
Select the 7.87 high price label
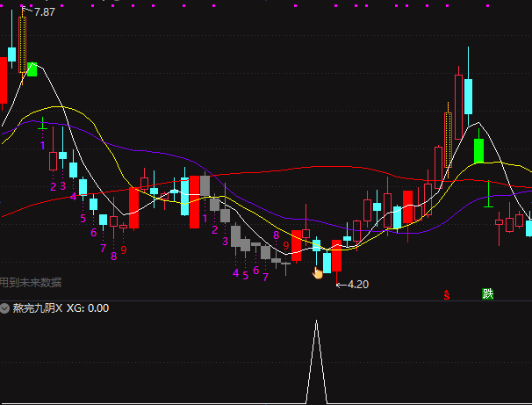click(45, 12)
